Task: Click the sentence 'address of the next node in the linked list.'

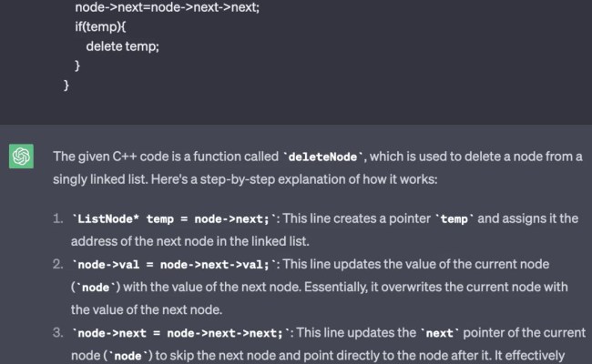Action: click(x=190, y=241)
